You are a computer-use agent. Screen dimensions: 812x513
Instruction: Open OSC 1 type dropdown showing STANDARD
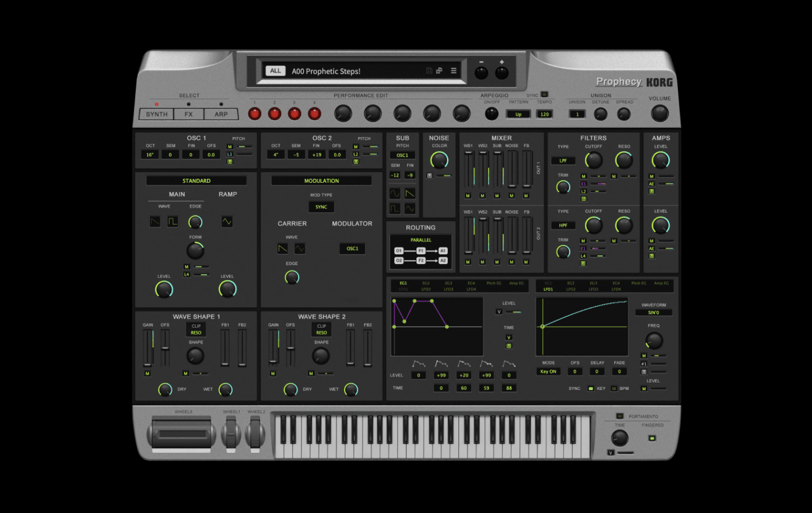197,180
